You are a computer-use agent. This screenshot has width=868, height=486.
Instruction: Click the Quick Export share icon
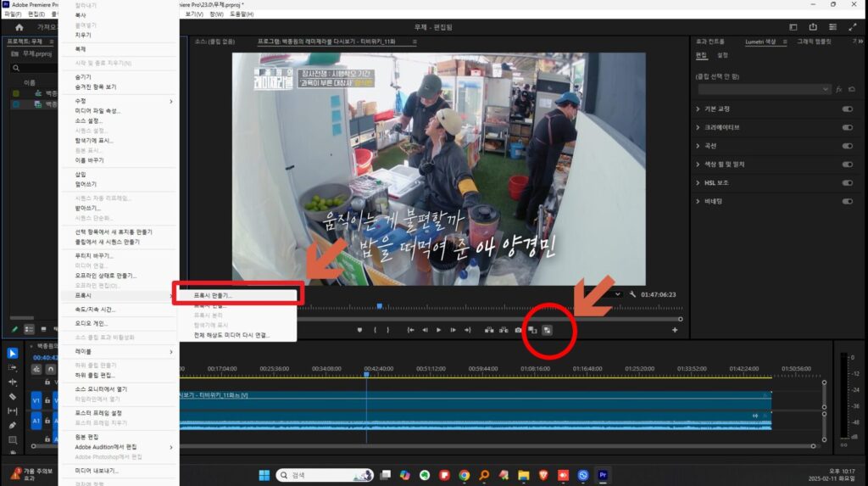tap(814, 27)
